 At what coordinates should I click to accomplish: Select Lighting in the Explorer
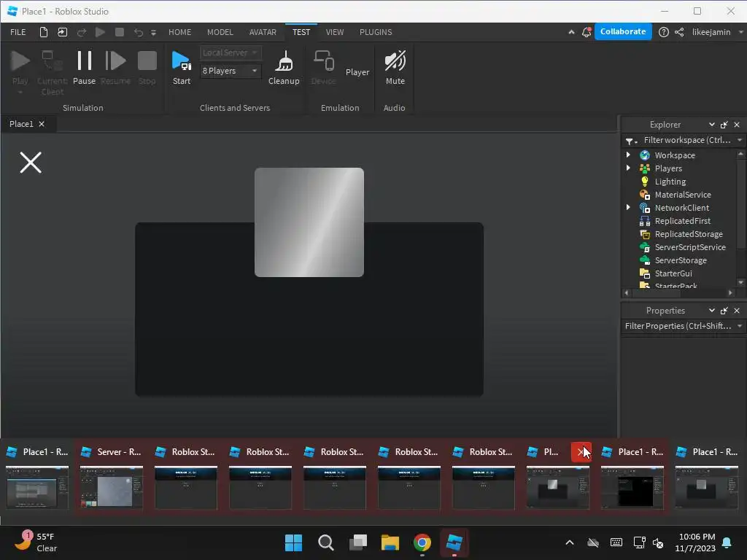670,182
